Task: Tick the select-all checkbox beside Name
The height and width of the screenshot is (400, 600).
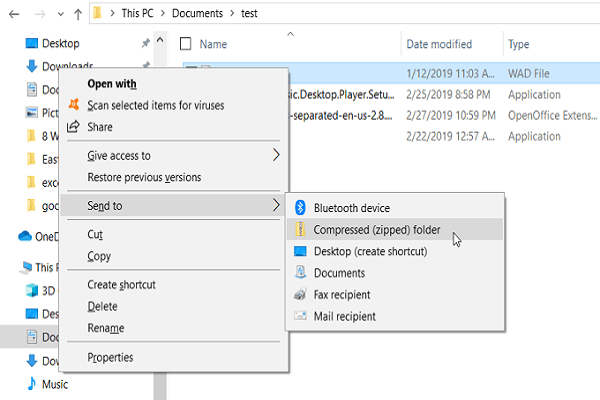Action: click(x=185, y=44)
